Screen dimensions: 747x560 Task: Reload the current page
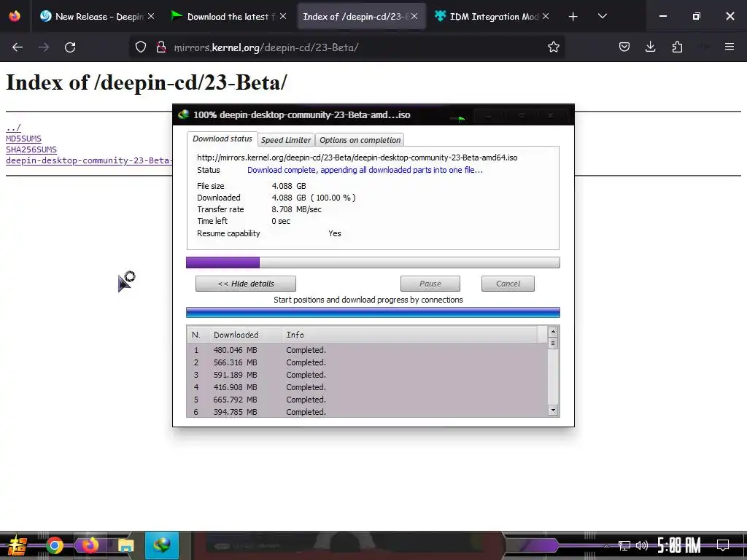(x=70, y=47)
